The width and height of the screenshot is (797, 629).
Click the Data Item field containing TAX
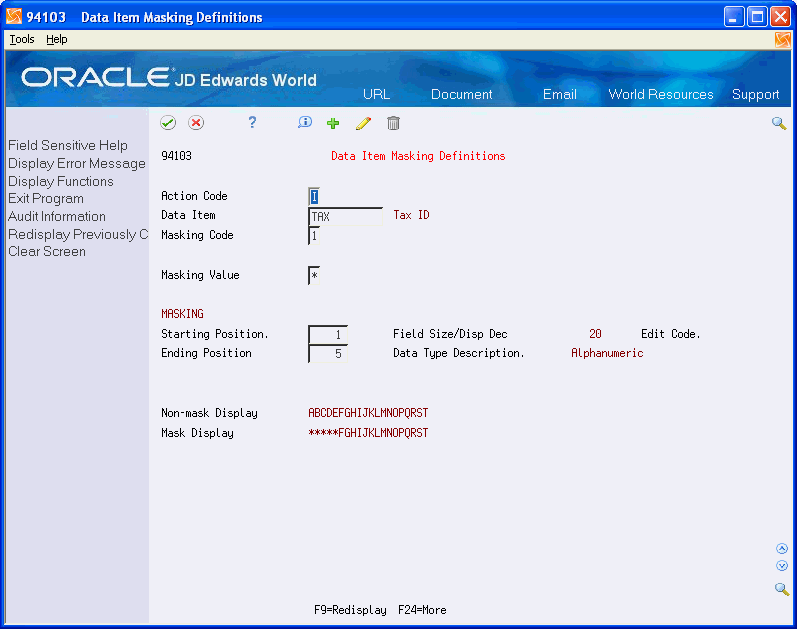345,216
